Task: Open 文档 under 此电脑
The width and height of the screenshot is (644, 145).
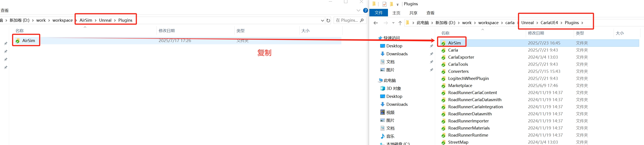Action: click(390, 128)
